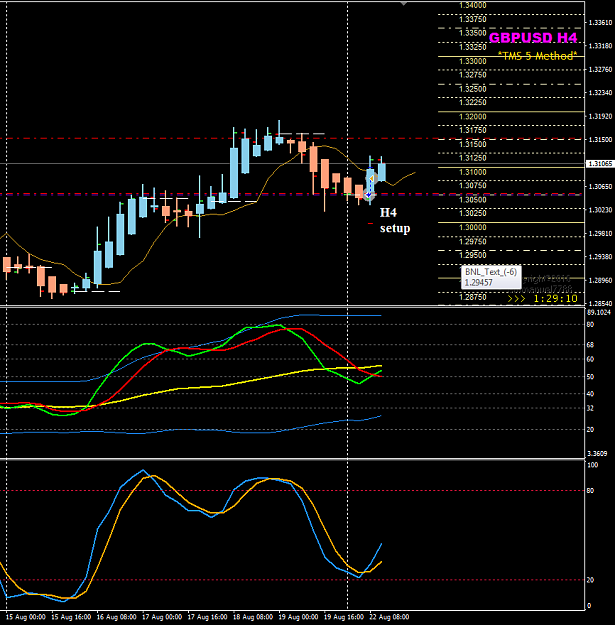
Task: Click the 1.33750 level label
Action: coord(473,19)
